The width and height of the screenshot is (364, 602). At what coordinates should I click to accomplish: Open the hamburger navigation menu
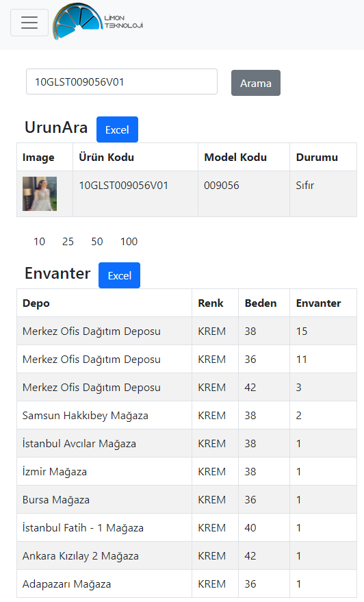click(29, 23)
